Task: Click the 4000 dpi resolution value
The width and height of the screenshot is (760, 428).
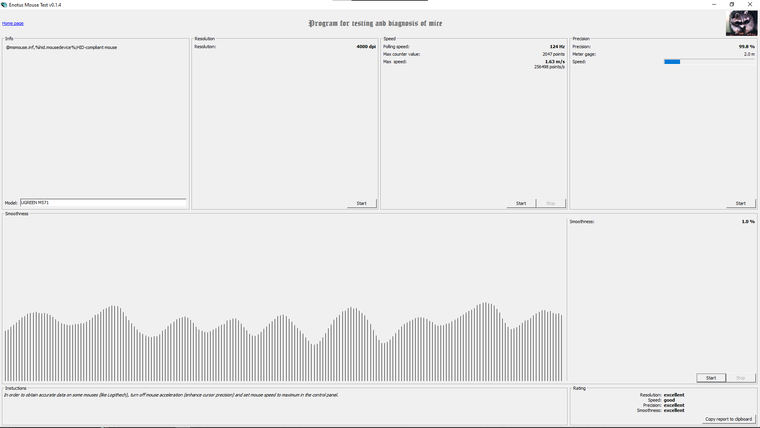Action: 366,47
